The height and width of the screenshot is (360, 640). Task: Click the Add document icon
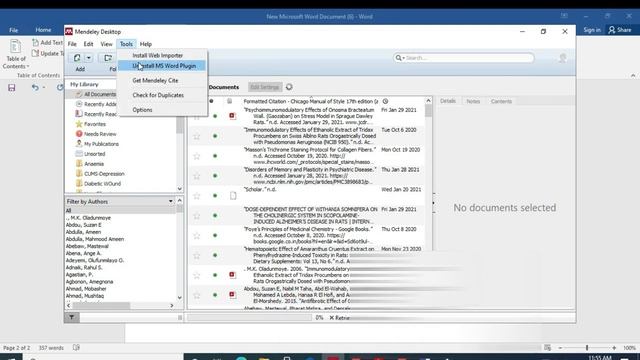77,58
